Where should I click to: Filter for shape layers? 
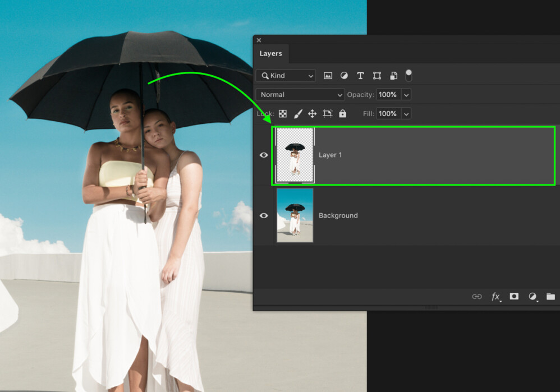(377, 75)
